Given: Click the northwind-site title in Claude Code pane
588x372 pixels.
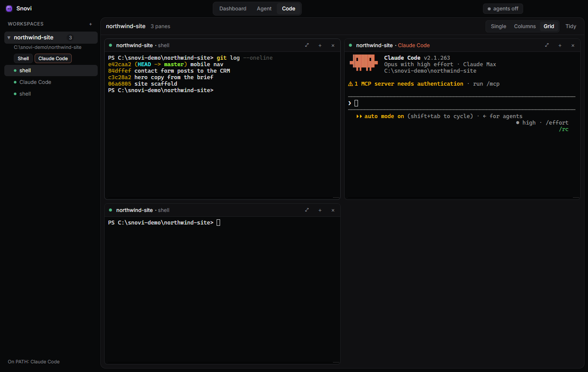Looking at the screenshot, I should coord(374,45).
